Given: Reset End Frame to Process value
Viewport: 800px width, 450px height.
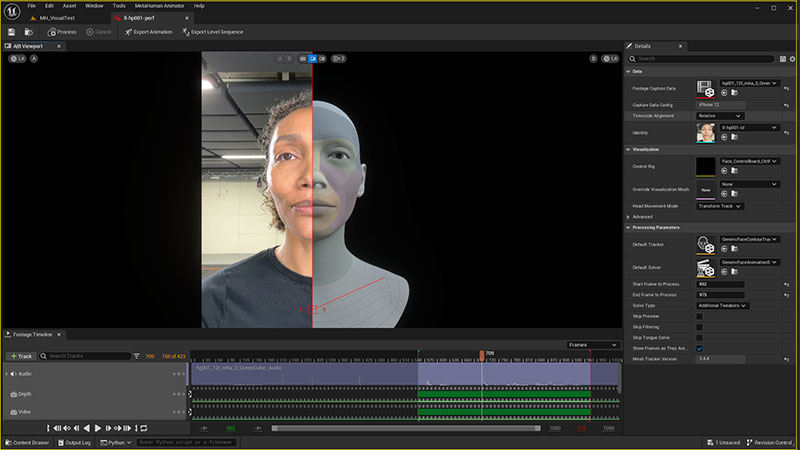Looking at the screenshot, I should (786, 295).
